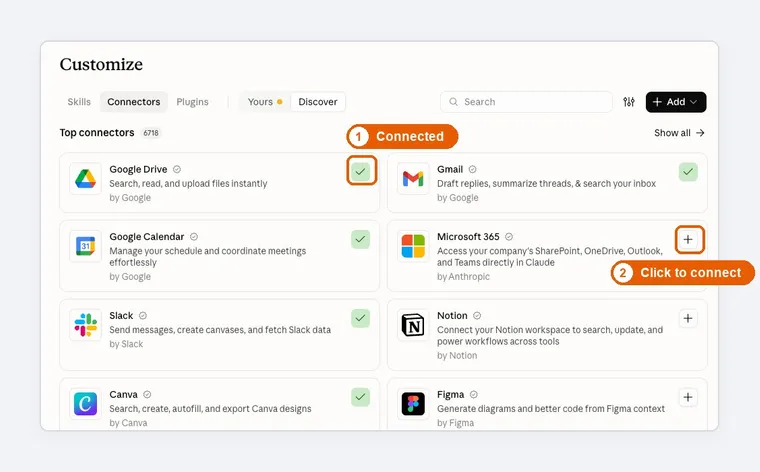Open the Gmail connector icon
This screenshot has height=472, width=760.
[x=413, y=179]
